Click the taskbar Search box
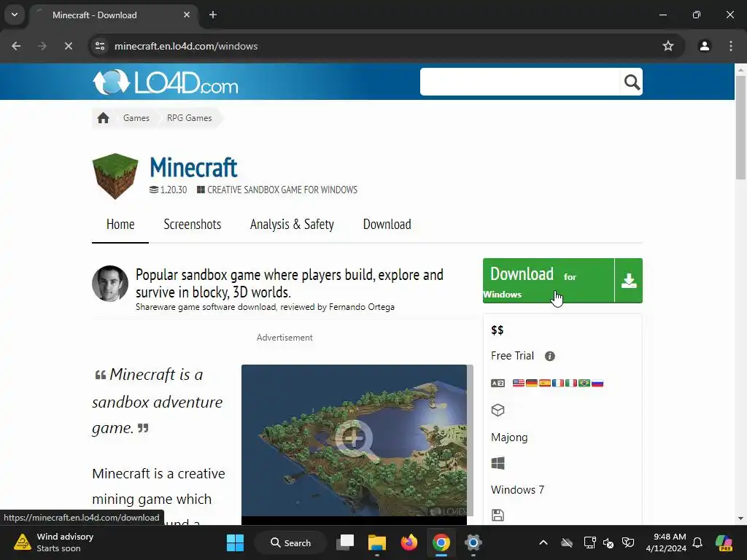747x560 pixels. (290, 542)
